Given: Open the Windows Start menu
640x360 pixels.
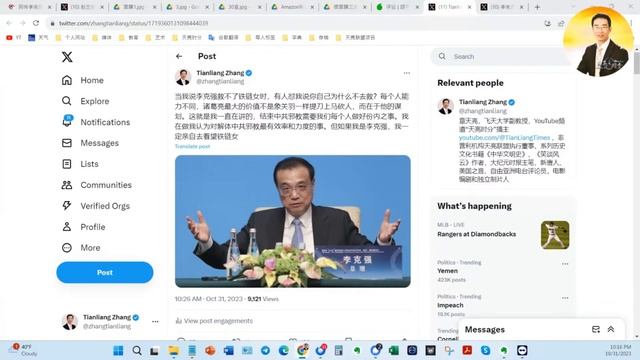Looking at the screenshot, I should pyautogui.click(x=118, y=350).
